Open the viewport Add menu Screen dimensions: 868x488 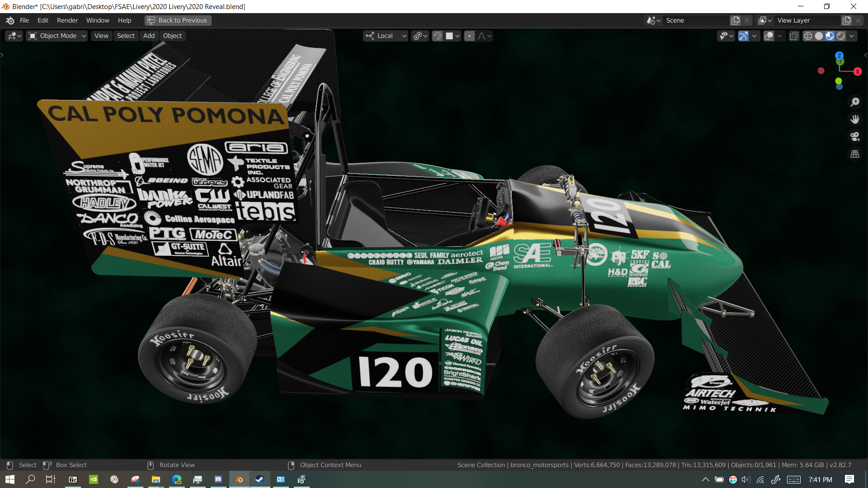pyautogui.click(x=149, y=36)
